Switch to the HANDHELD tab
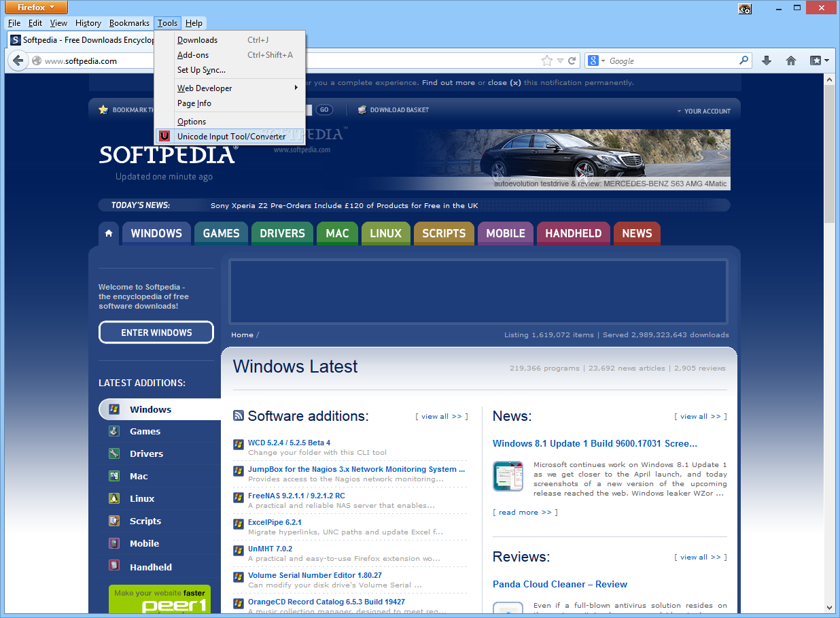Screen dimensions: 840x618 (x=574, y=233)
